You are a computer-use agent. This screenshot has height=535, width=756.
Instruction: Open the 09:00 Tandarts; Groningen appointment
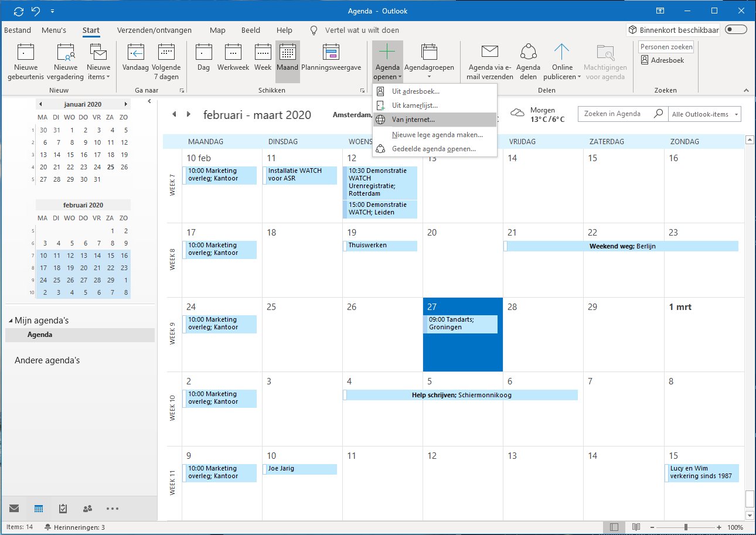point(461,323)
